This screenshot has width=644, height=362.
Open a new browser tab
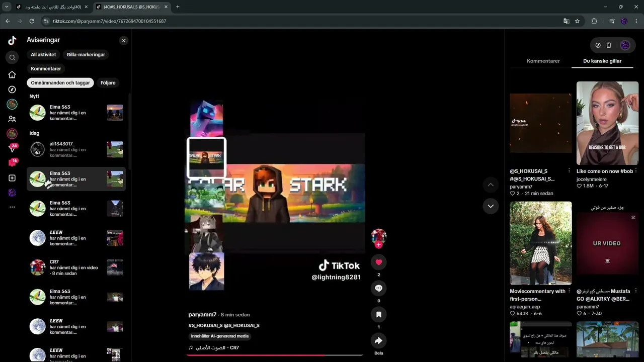[178, 7]
